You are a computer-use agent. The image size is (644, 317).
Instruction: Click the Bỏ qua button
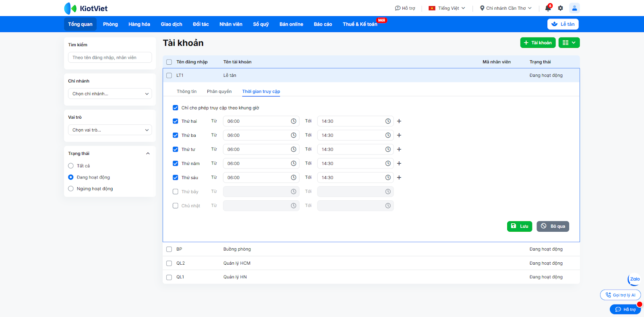(x=553, y=226)
